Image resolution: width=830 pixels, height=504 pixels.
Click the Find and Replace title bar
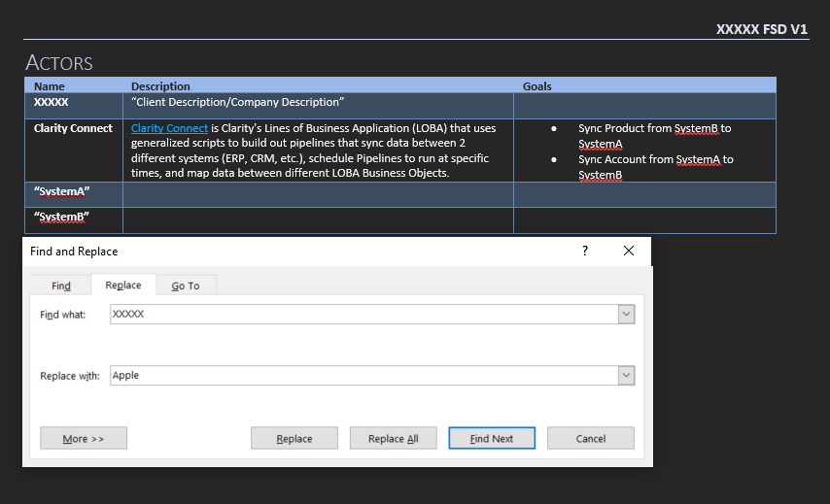[x=336, y=252]
